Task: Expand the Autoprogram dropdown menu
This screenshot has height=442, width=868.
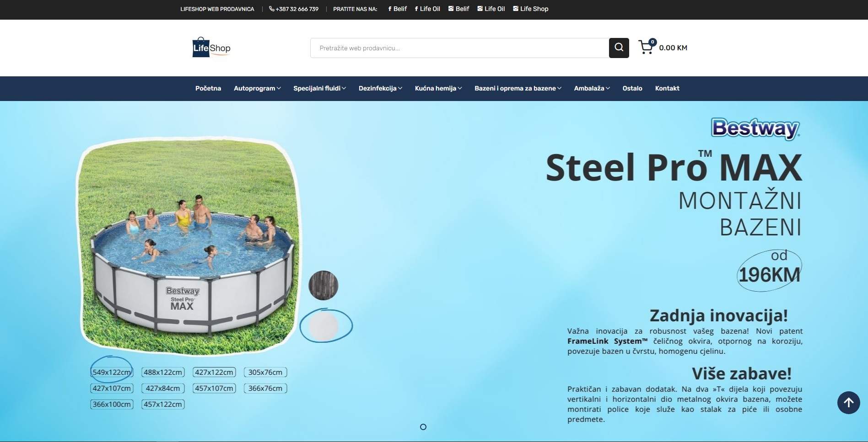Action: [257, 88]
